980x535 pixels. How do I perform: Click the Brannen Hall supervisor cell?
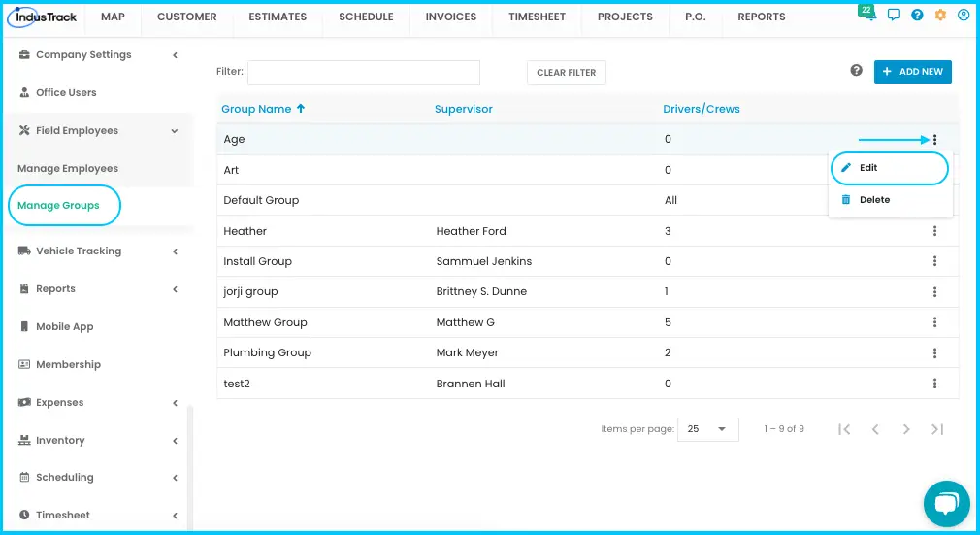pos(471,384)
